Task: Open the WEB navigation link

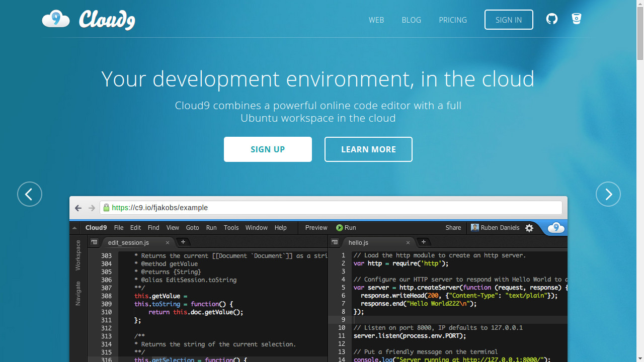Action: click(376, 20)
